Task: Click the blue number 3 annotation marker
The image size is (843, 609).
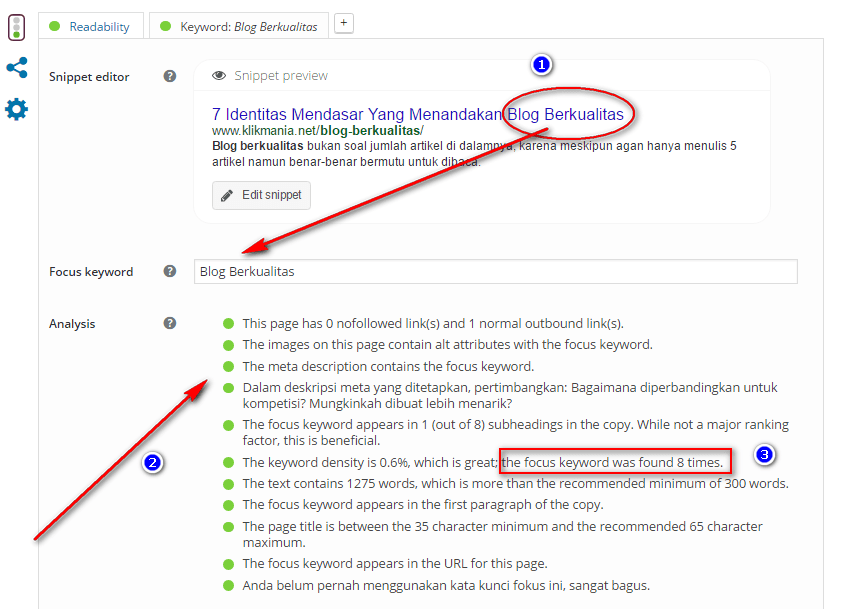Action: [764, 456]
